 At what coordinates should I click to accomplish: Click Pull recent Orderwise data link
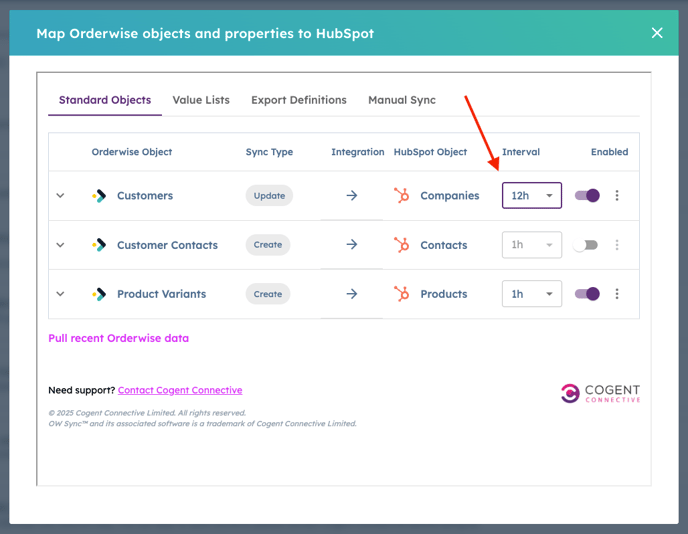tap(118, 338)
